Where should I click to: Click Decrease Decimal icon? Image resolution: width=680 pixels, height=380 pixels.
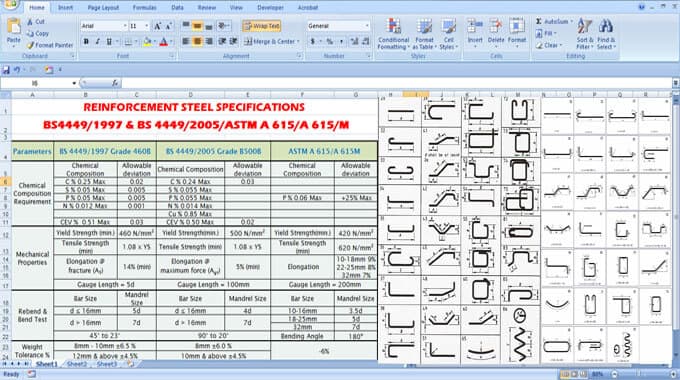(x=366, y=42)
